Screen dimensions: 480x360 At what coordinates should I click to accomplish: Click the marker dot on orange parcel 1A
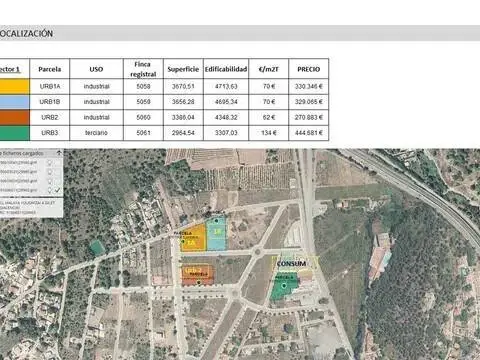pyautogui.click(x=183, y=241)
